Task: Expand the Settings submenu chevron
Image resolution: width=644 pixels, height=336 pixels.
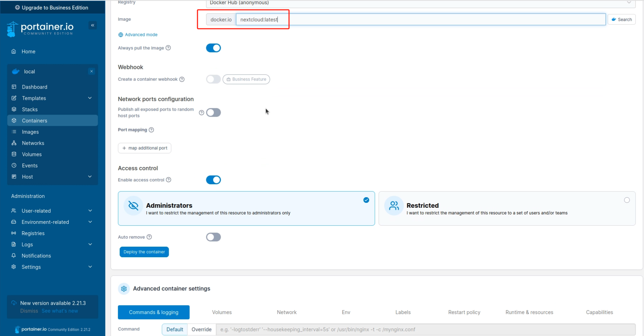Action: tap(90, 267)
